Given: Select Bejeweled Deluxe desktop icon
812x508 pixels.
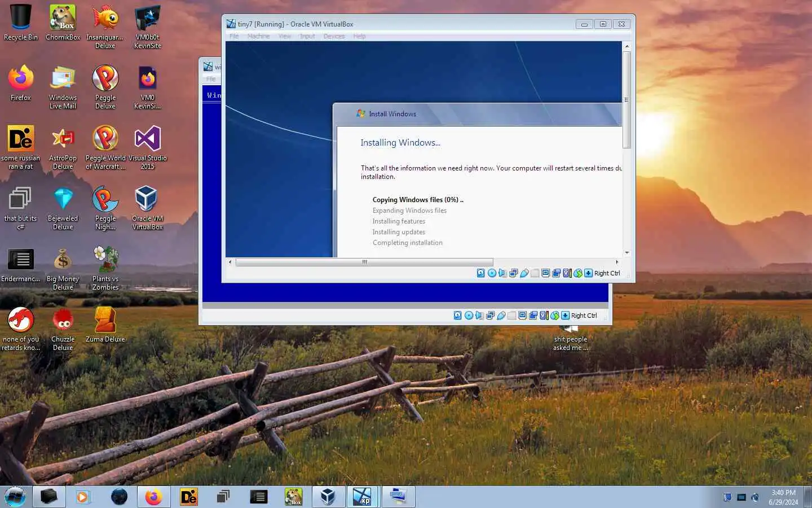Looking at the screenshot, I should (63, 208).
